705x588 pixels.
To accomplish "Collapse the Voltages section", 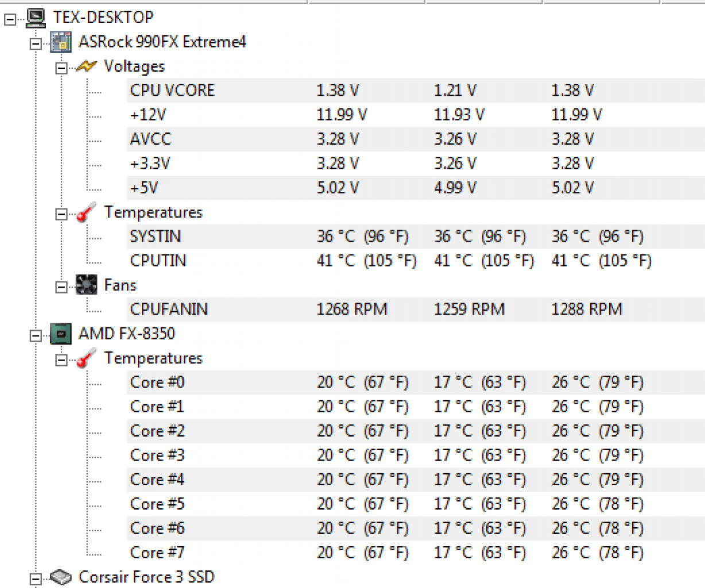I will (x=61, y=68).
